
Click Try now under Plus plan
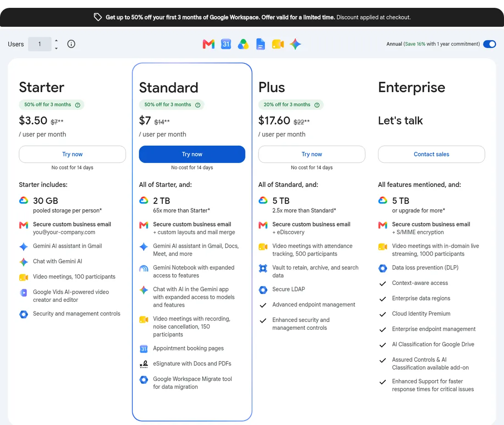point(312,154)
